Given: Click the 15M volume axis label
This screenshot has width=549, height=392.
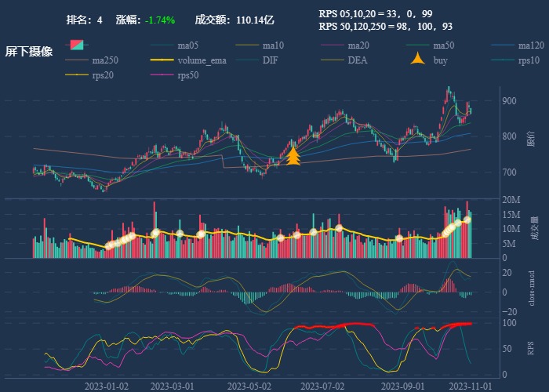Looking at the screenshot, I should [511, 214].
